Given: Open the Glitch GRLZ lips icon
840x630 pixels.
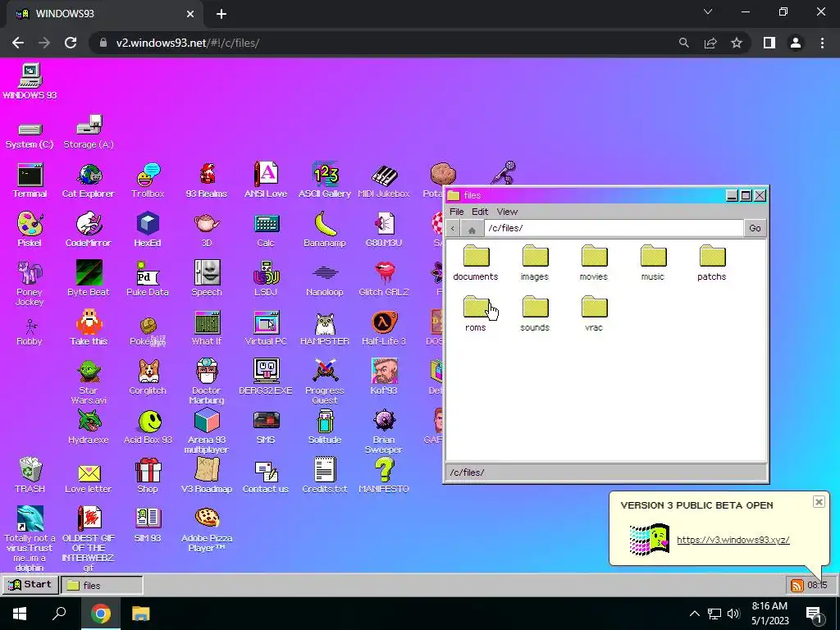Looking at the screenshot, I should (384, 279).
